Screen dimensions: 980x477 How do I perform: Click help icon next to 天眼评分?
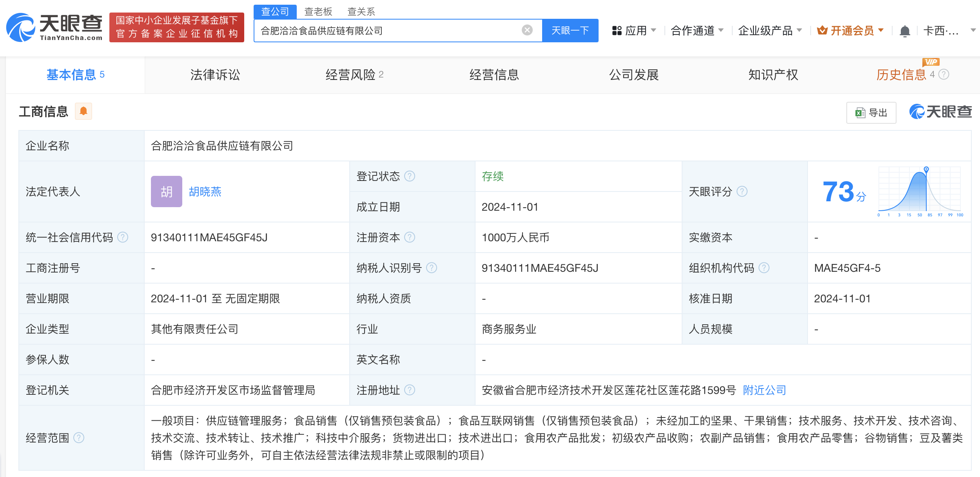point(742,192)
